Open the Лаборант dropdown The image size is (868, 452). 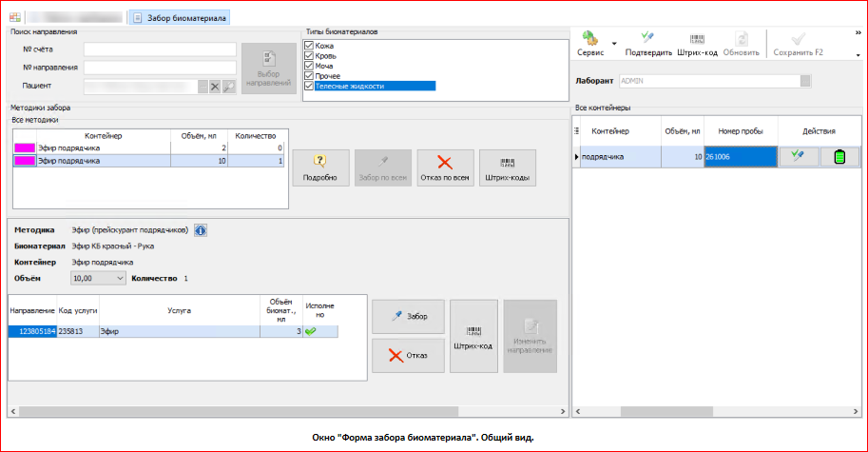[x=805, y=81]
